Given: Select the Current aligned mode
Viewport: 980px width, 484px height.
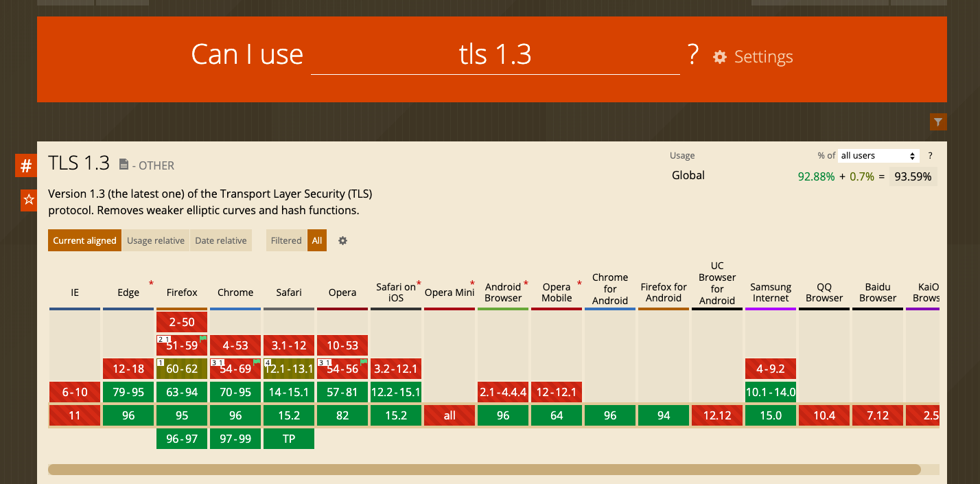Looking at the screenshot, I should (84, 240).
